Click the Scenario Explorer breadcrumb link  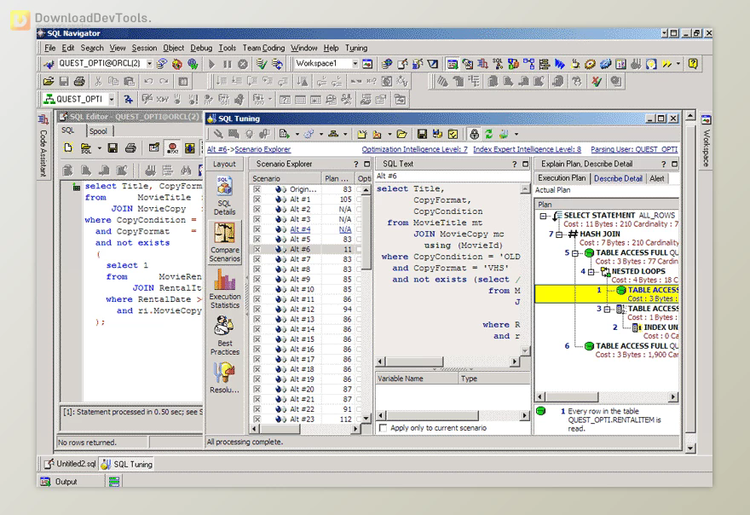263,149
